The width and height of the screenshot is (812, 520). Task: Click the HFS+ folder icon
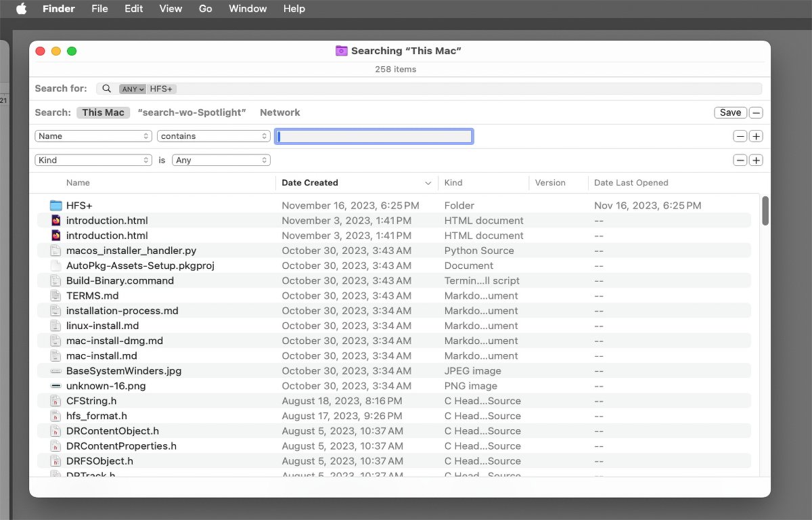pos(55,206)
